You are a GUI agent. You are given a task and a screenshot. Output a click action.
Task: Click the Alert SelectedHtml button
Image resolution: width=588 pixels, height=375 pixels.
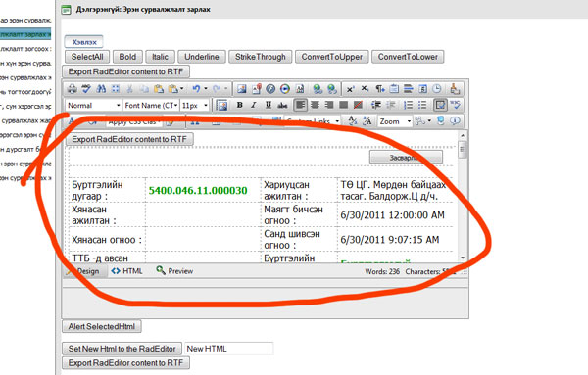click(102, 326)
